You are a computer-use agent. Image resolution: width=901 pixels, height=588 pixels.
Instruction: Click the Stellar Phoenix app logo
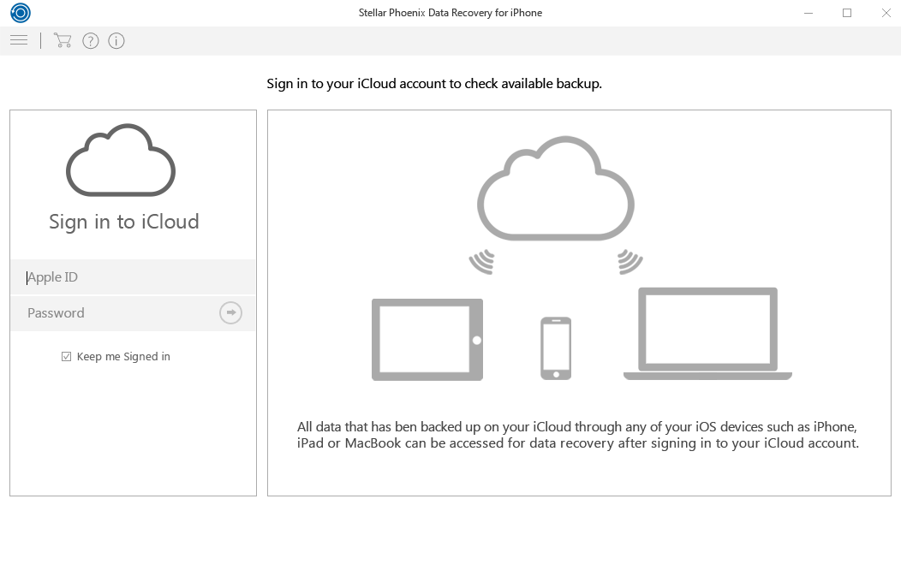tap(21, 13)
